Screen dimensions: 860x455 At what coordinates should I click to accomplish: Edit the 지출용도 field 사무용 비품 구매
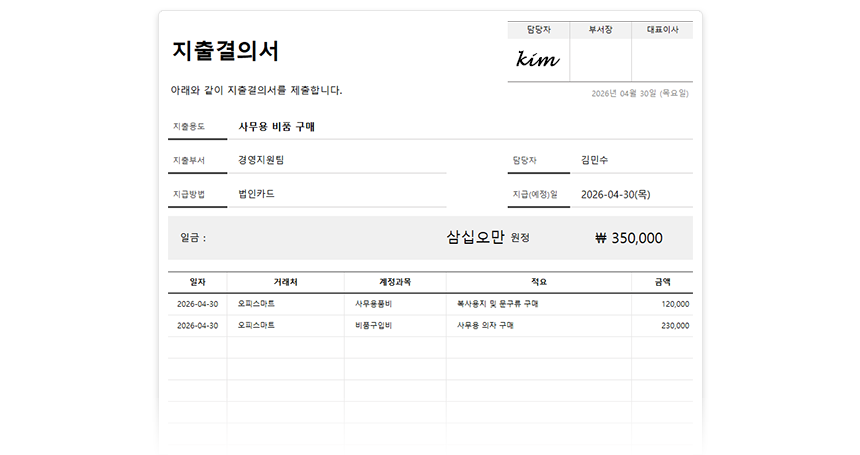(460, 127)
